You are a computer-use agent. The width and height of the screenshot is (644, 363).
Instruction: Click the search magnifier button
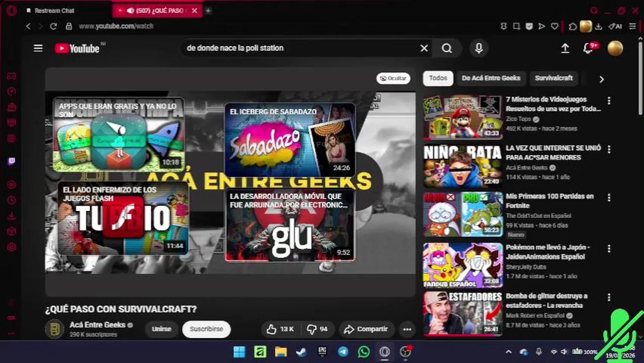pyautogui.click(x=447, y=48)
